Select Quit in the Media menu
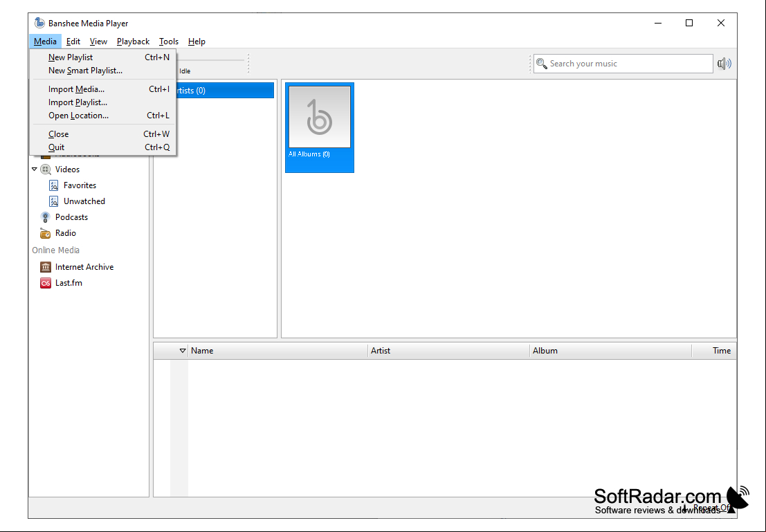Image resolution: width=766 pixels, height=532 pixels. pyautogui.click(x=103, y=147)
